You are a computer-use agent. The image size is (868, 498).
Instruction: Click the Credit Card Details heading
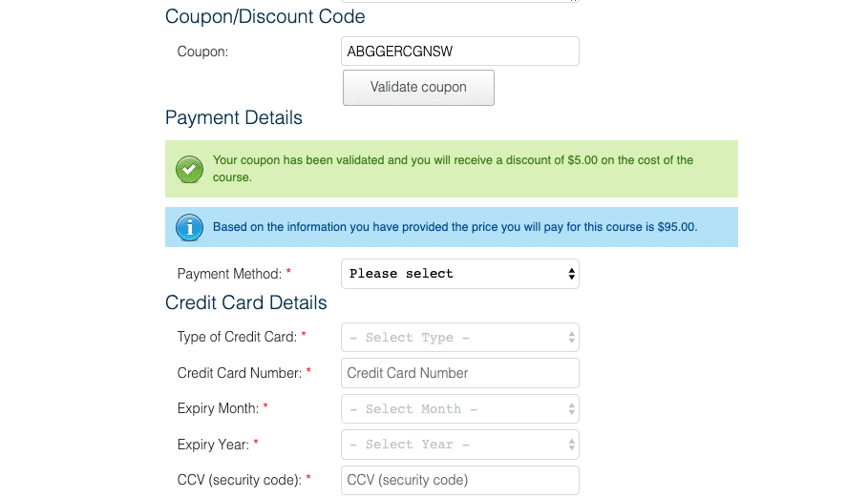tap(246, 302)
